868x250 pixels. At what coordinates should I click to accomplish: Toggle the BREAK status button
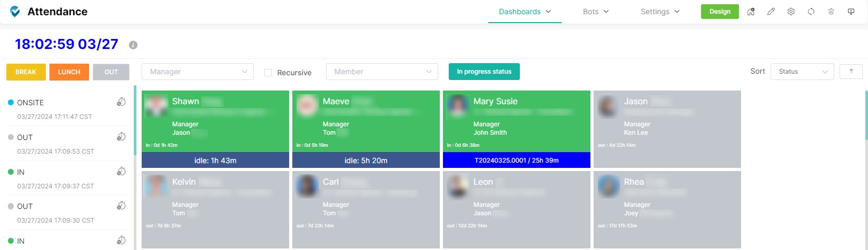point(26,72)
